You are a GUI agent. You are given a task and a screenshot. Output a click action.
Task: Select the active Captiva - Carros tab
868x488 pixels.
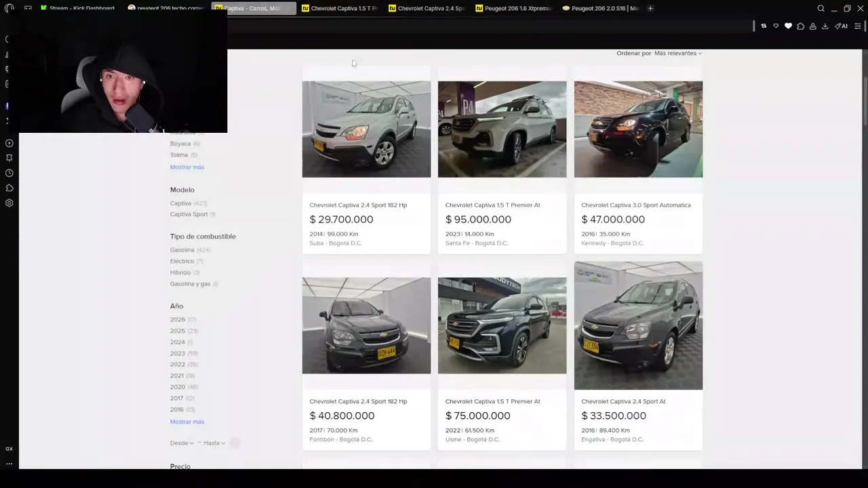coord(254,8)
